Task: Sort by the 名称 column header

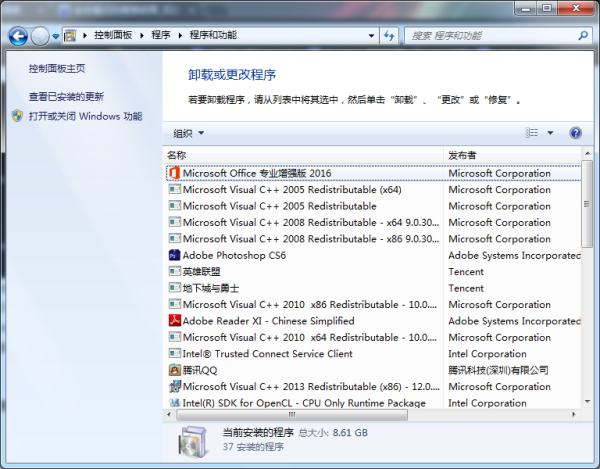Action: (x=303, y=155)
